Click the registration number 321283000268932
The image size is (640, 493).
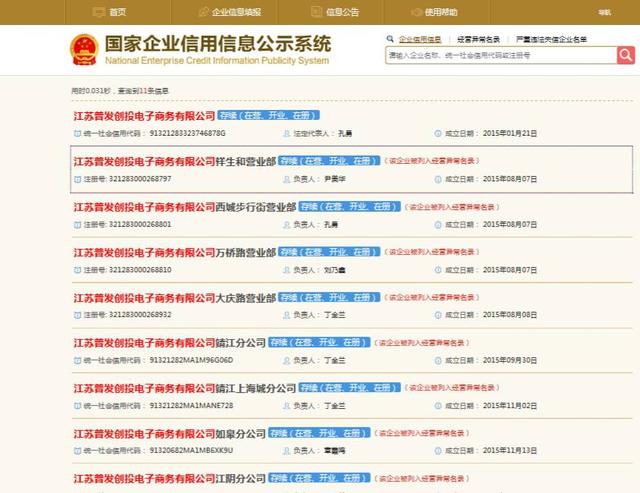tap(140, 315)
